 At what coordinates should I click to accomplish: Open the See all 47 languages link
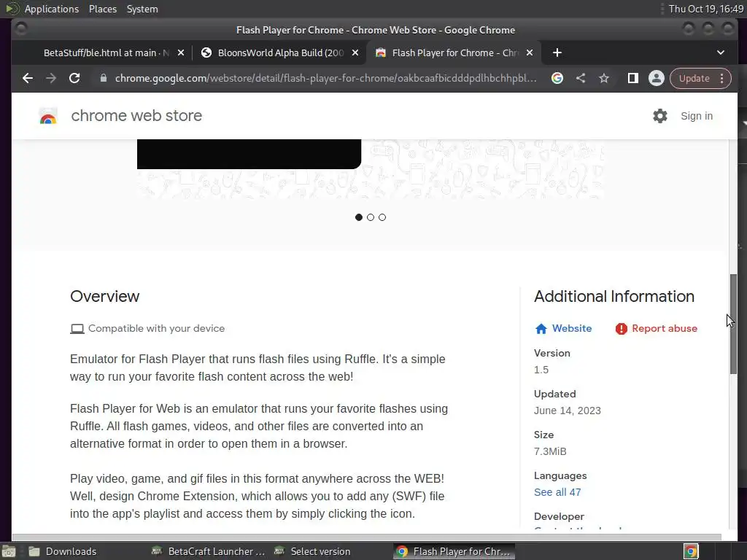tap(557, 492)
